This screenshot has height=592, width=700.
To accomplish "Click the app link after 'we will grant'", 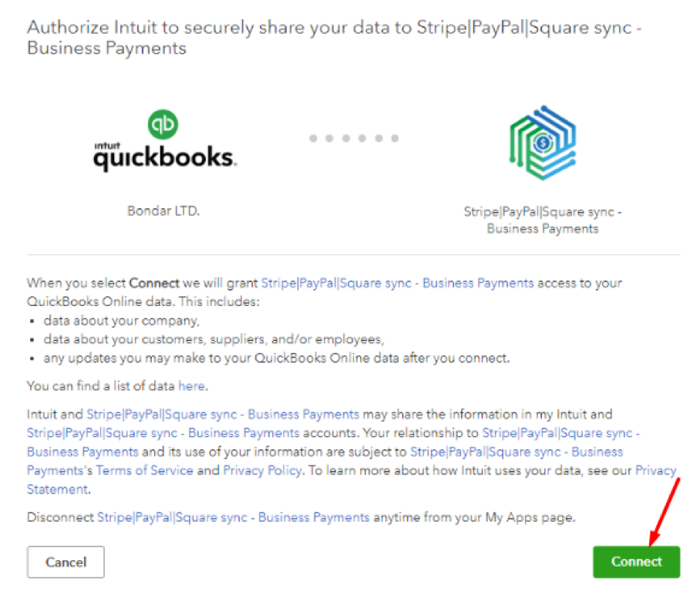I will click(397, 283).
